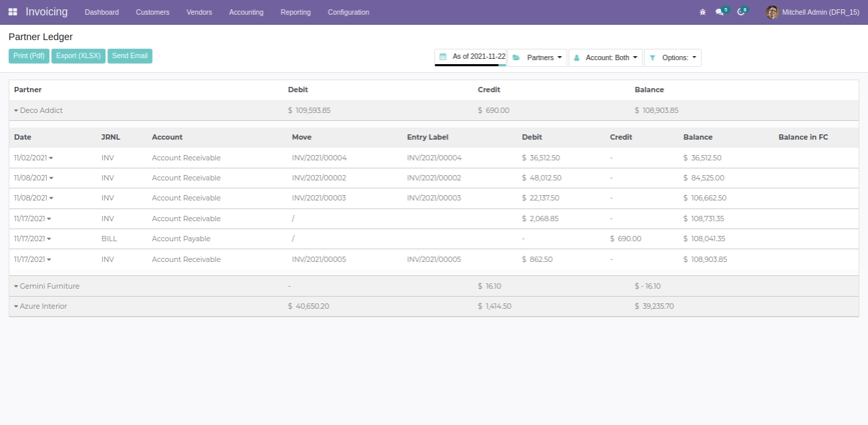868x425 pixels.
Task: Click the Send Email button
Action: click(x=130, y=56)
